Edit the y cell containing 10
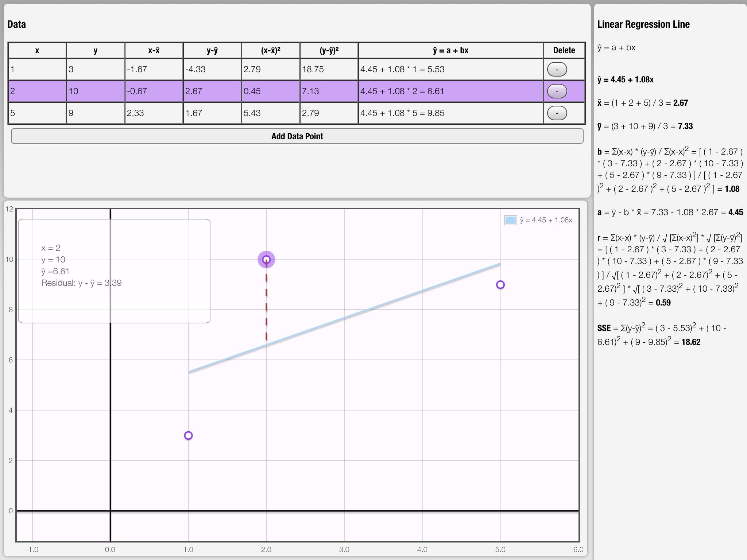The image size is (747, 560). tap(96, 91)
